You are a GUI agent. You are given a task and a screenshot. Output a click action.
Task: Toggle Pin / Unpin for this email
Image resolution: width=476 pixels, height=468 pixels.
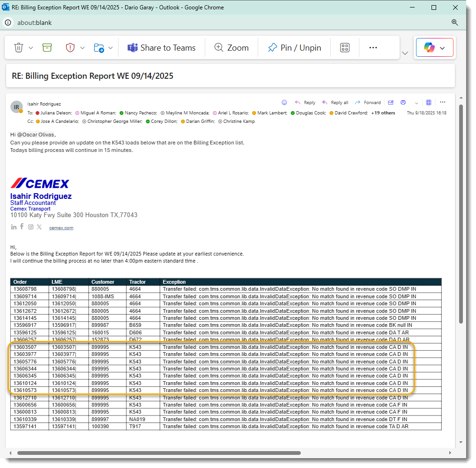click(x=294, y=47)
